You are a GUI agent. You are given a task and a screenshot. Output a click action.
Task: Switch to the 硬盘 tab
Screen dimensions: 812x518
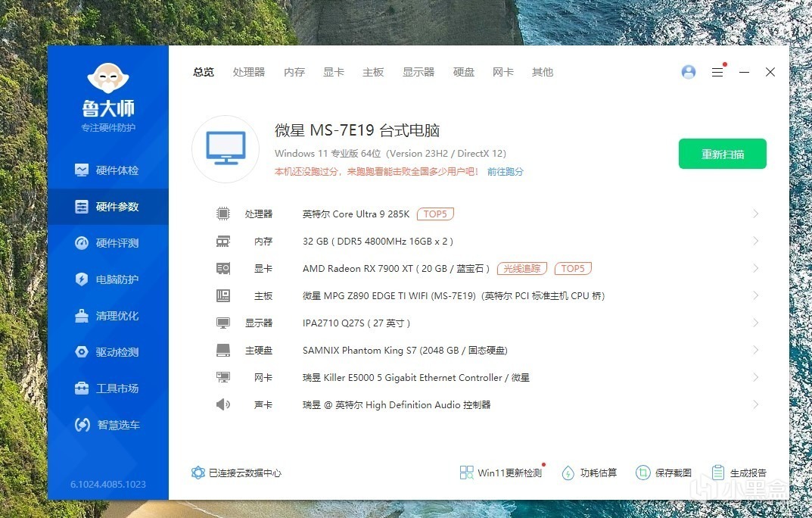pyautogui.click(x=463, y=72)
